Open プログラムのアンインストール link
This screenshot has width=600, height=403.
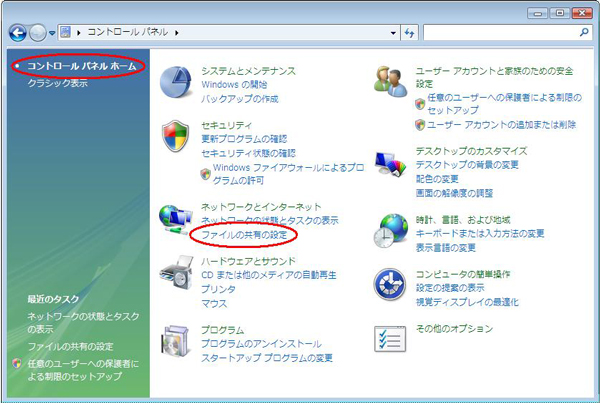click(261, 344)
